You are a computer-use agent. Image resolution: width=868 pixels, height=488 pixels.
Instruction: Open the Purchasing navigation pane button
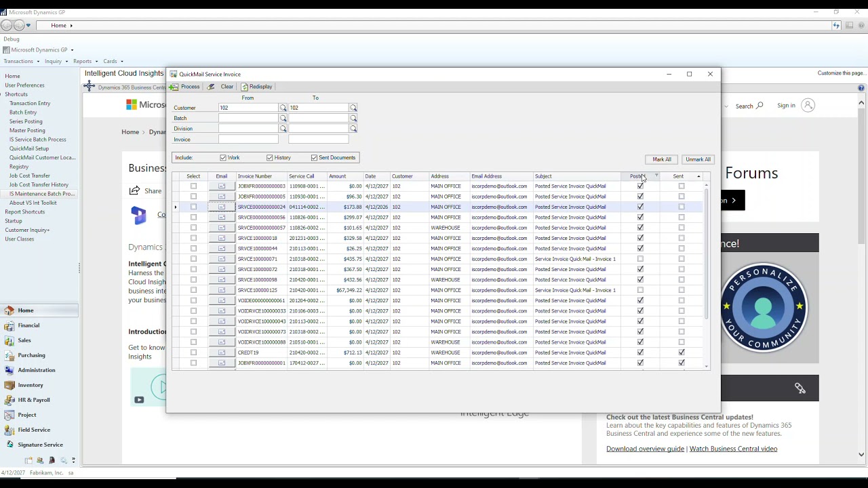(x=39, y=355)
